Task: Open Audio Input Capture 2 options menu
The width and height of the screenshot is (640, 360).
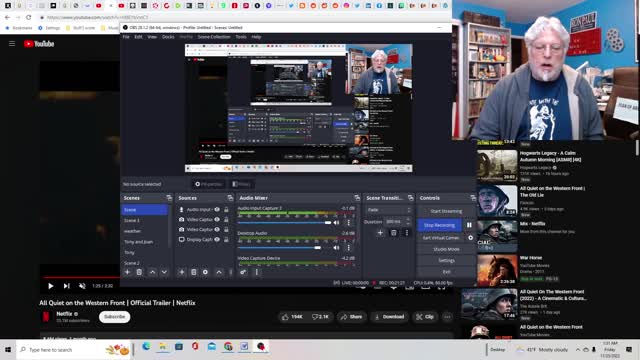Action: click(348, 223)
